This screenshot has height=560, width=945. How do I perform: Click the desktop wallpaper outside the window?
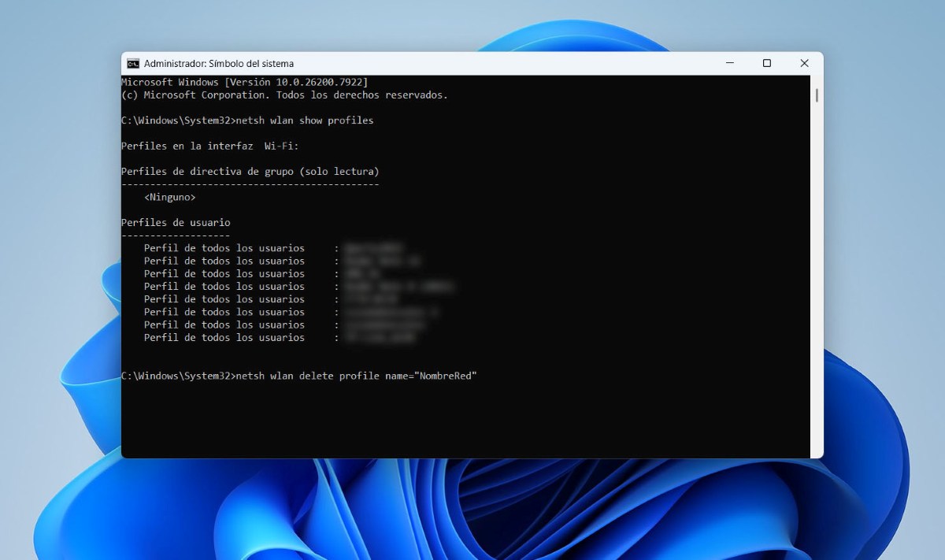[472, 512]
